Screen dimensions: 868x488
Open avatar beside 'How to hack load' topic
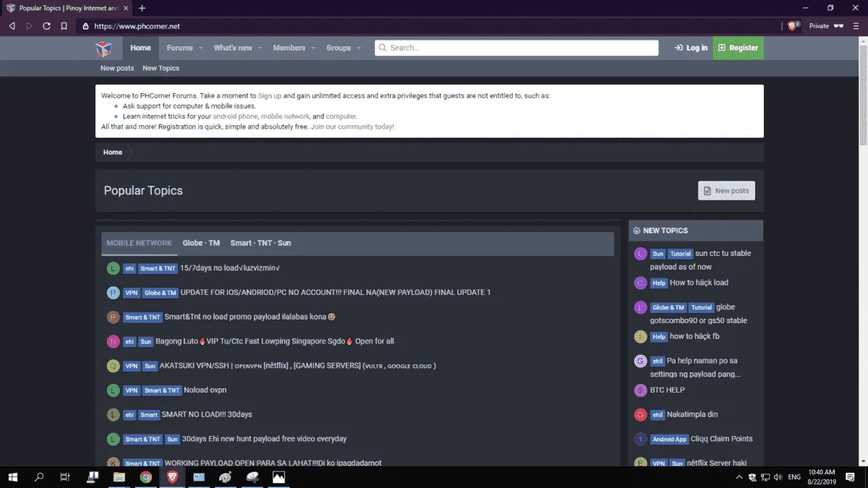(x=640, y=283)
